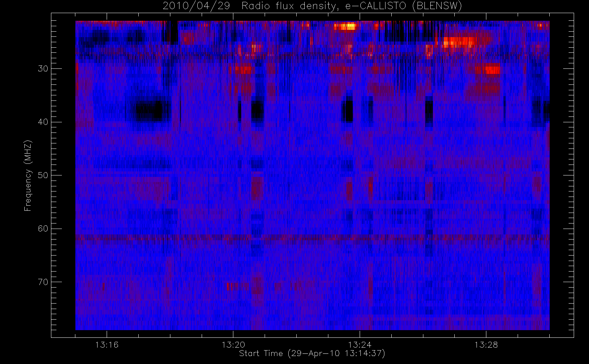
Task: Click the 13:28 time tick label
Action: coord(486,345)
